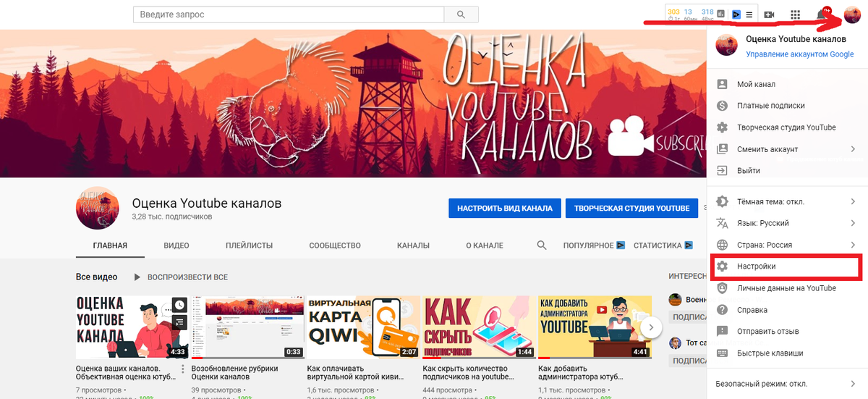Click Воспроизвести все link
This screenshot has height=399, width=868.
[187, 277]
